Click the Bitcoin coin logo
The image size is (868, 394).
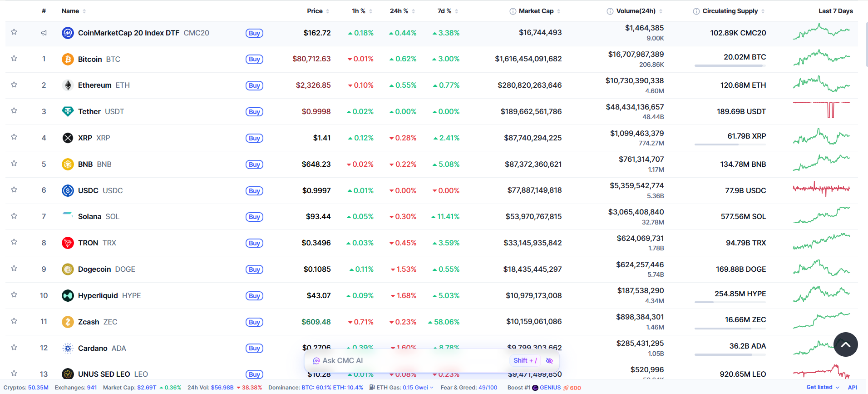coord(68,59)
